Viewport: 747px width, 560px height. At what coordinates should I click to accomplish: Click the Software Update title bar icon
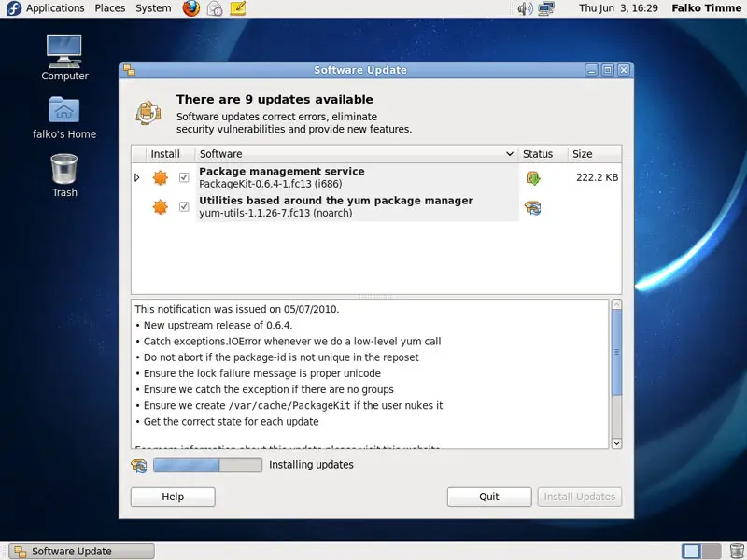[x=129, y=70]
